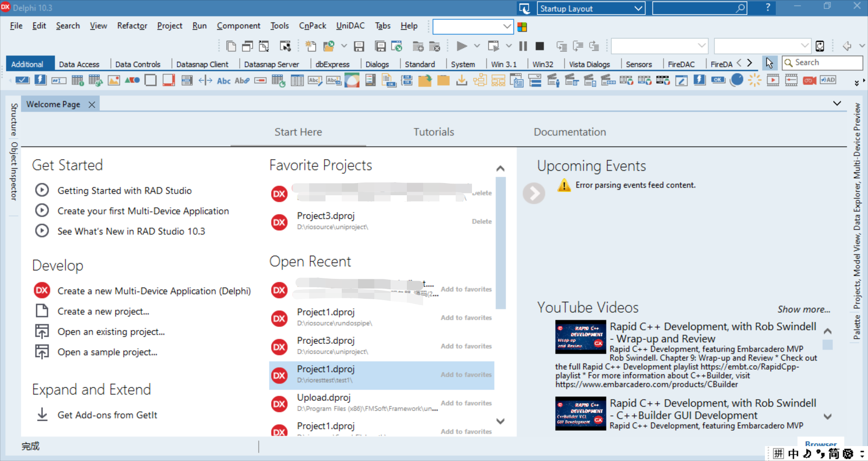Expand more palette components double chevron
The width and height of the screenshot is (868, 461).
pos(856,83)
